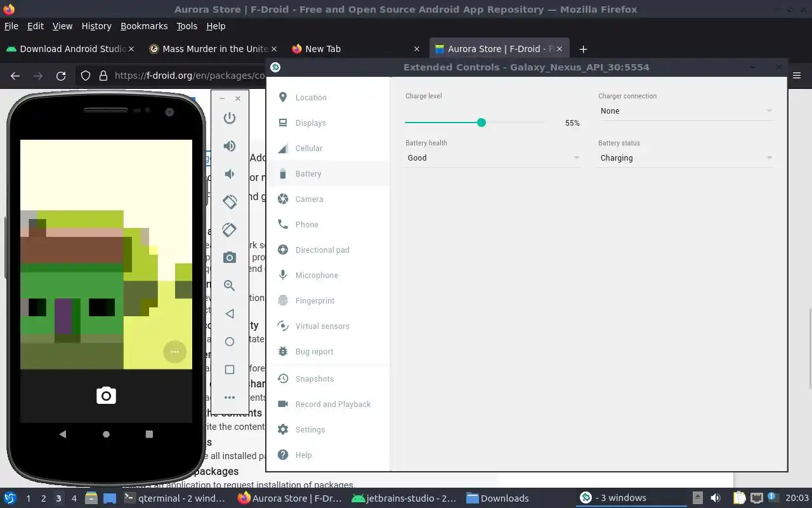Click the emulator power button icon
Screen dimensions: 812x508
(x=230, y=118)
